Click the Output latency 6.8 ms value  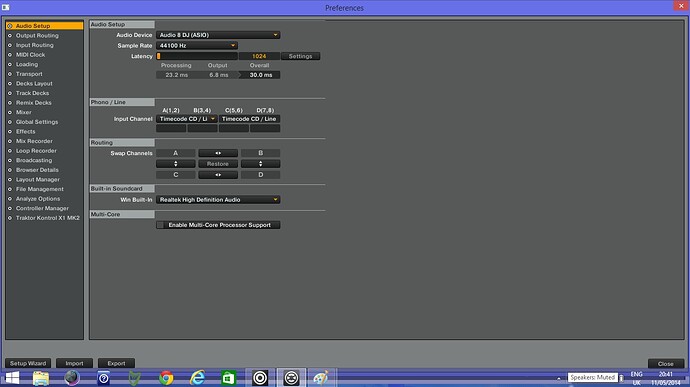(x=219, y=75)
